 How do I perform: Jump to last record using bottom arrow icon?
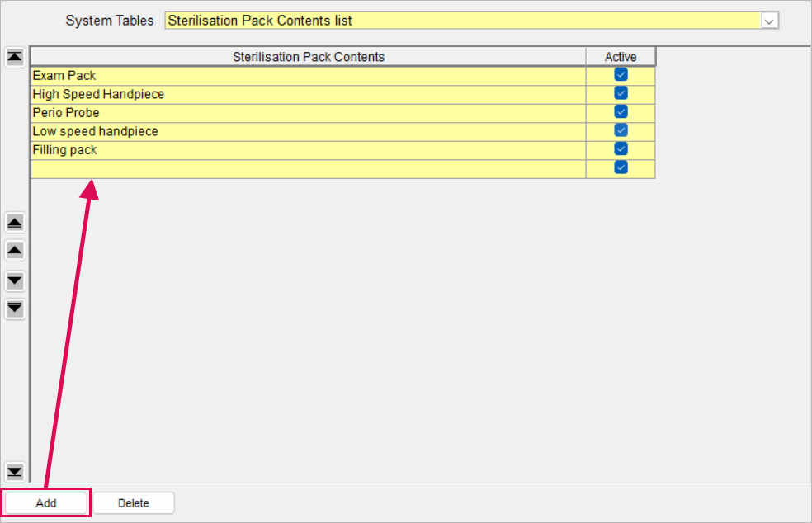(15, 472)
